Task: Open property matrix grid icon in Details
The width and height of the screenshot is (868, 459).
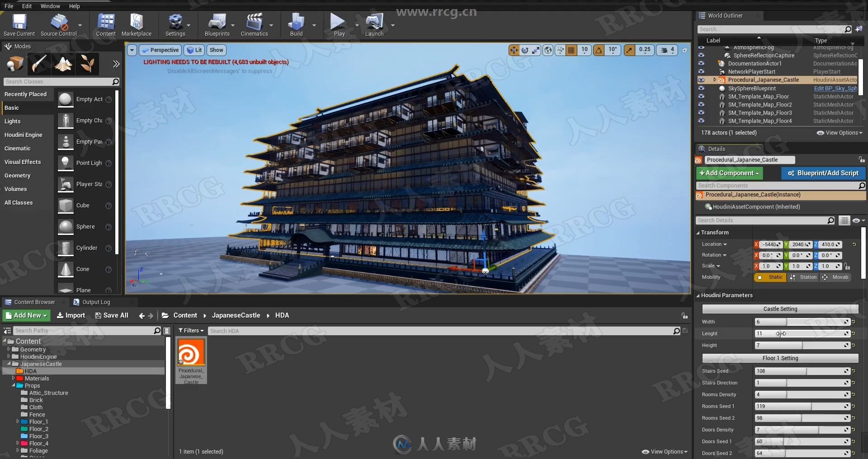Action: tap(844, 220)
